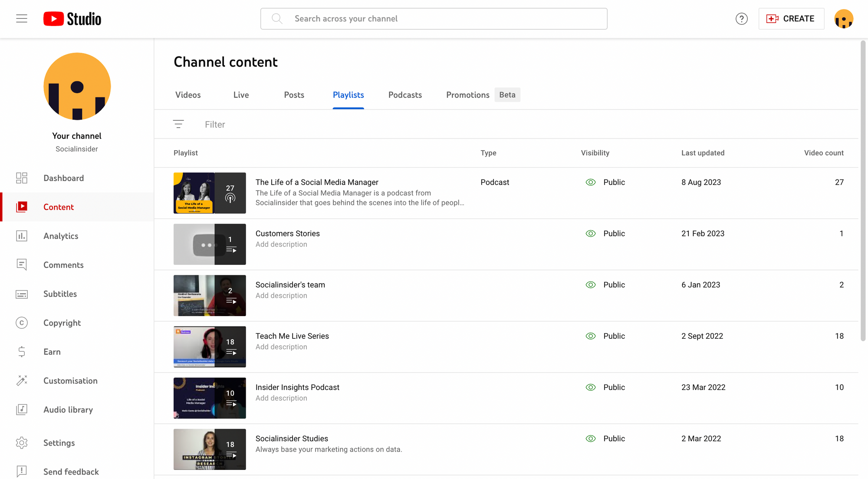The image size is (868, 479).
Task: Click the Public visibility eye for Teach Me Live Series
Action: pyautogui.click(x=591, y=336)
